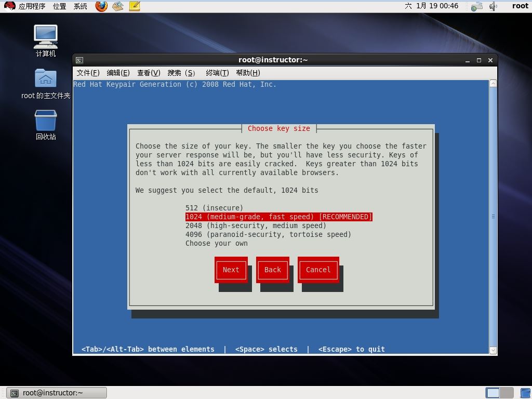Open the terminal 终端(T) menu

click(217, 73)
